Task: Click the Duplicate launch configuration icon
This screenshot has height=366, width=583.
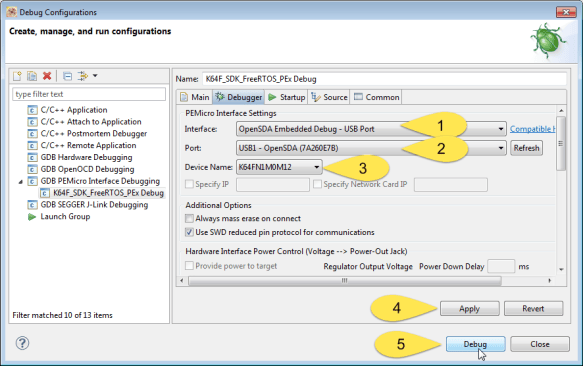Action: coord(32,76)
